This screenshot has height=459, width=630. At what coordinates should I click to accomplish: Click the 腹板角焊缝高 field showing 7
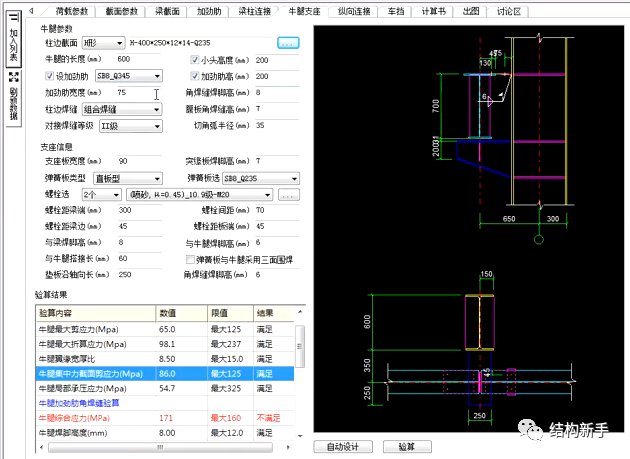point(277,109)
